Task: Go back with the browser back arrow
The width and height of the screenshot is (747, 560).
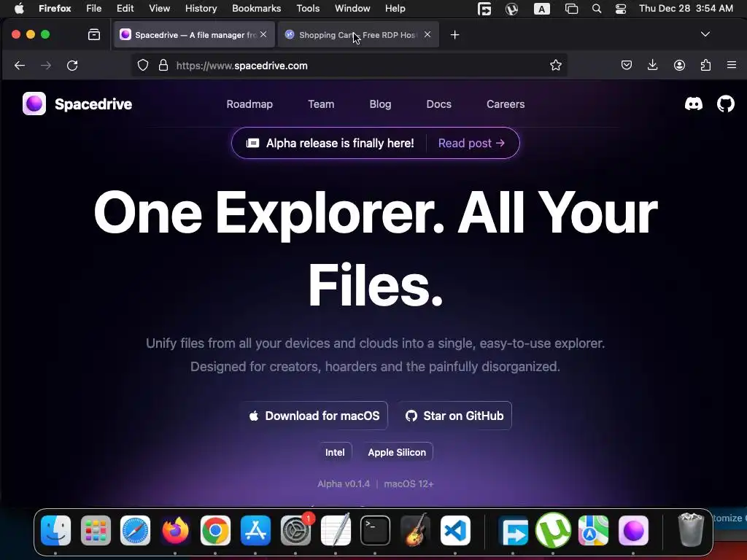Action: click(x=20, y=65)
